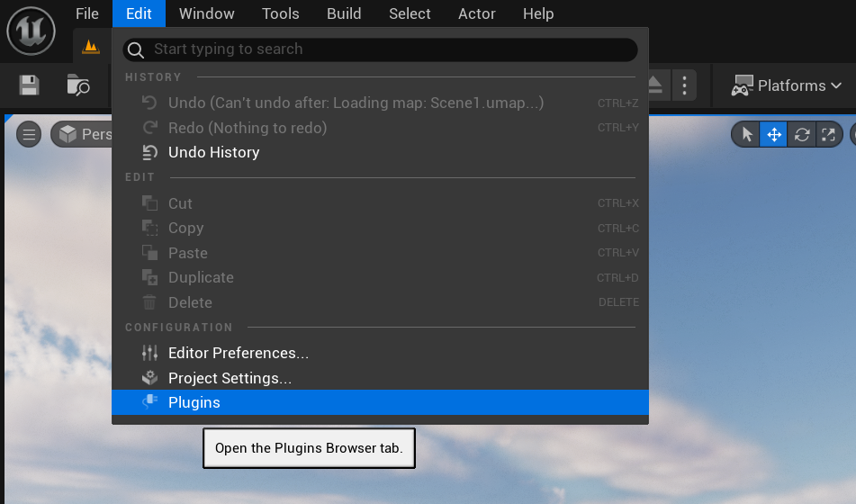This screenshot has width=856, height=504.
Task: Open the play options three-dot menu
Action: point(685,85)
